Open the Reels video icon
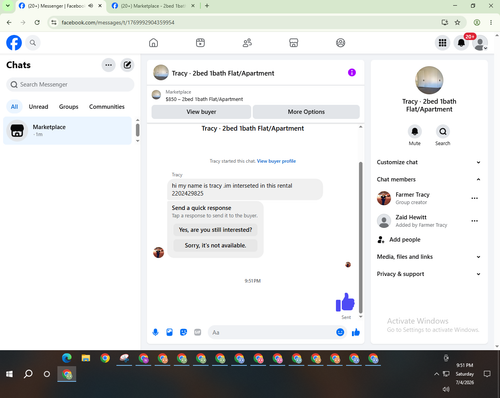This screenshot has height=398, width=500. click(200, 43)
